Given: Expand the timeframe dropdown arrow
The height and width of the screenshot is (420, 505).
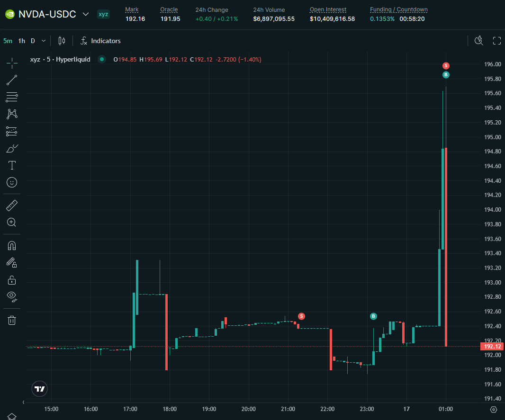Looking at the screenshot, I should tap(44, 41).
